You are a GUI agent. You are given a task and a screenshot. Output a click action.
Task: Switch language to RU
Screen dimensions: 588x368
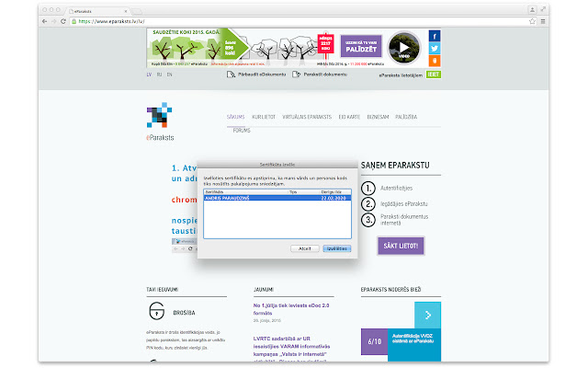159,75
